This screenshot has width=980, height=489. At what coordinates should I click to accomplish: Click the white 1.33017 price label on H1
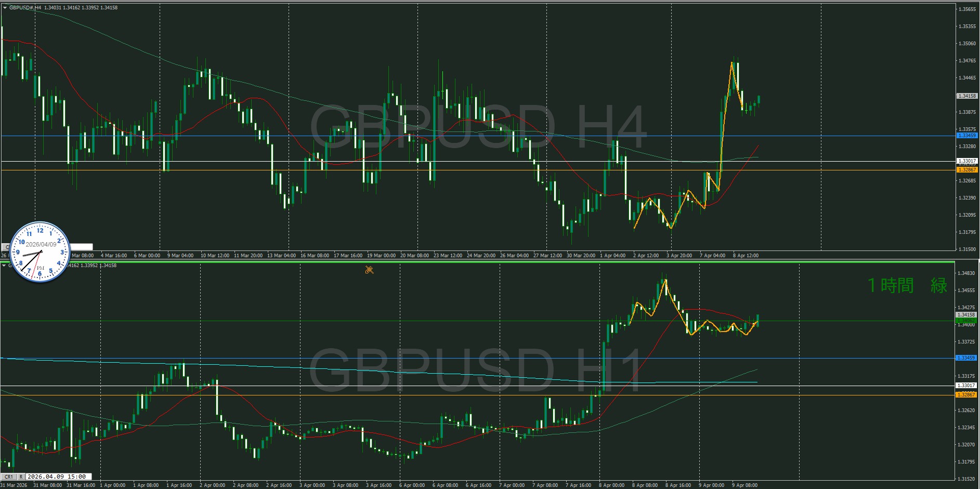pos(967,386)
